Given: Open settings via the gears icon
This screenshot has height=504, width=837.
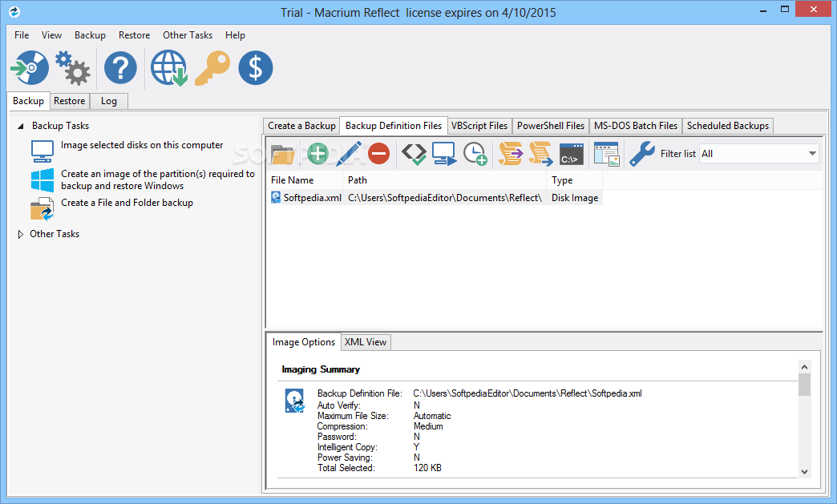Looking at the screenshot, I should point(73,68).
